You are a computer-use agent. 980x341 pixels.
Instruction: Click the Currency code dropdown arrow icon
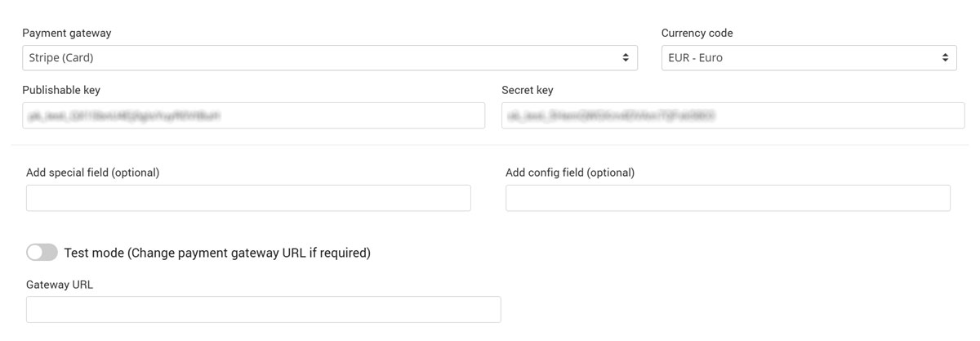point(945,58)
